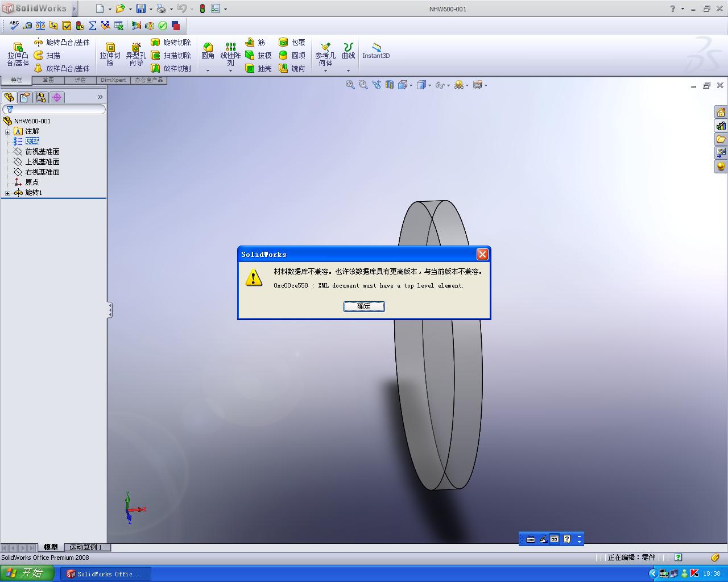Click the Revolved Cut (旋转切除) tool

[171, 43]
